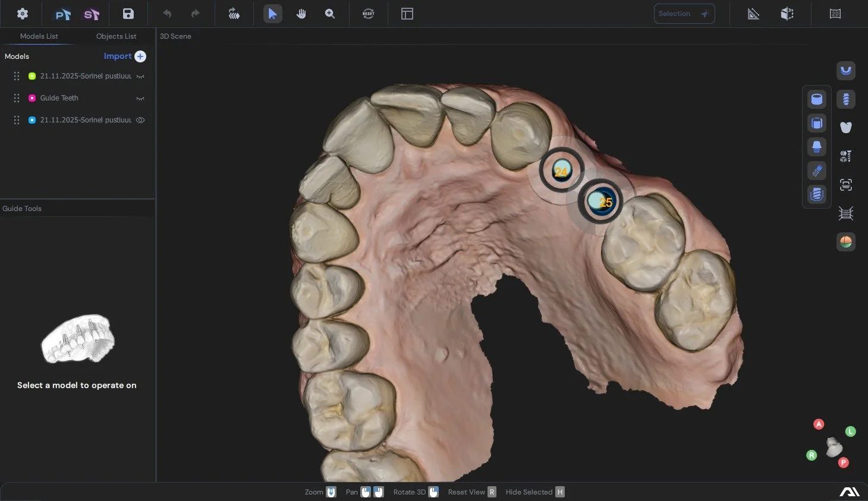
Task: Click the Reset rotation icon in the toolbar
Action: coord(368,13)
